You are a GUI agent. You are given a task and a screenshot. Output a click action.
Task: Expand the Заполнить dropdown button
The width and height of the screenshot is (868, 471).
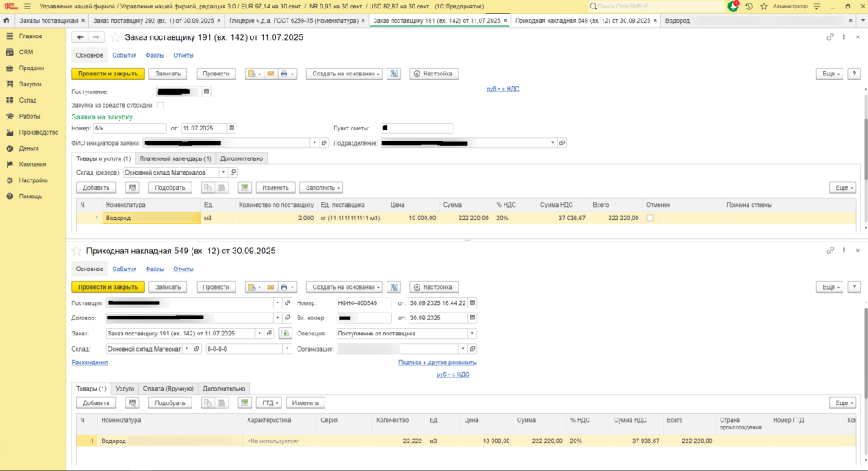click(321, 187)
